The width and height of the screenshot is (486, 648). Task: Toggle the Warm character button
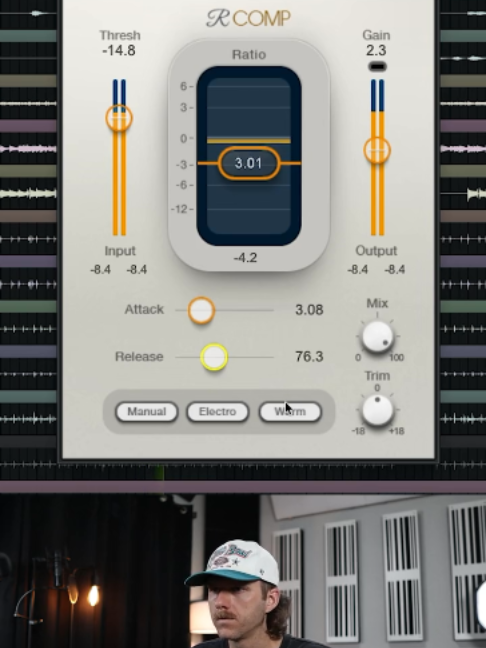(290, 412)
